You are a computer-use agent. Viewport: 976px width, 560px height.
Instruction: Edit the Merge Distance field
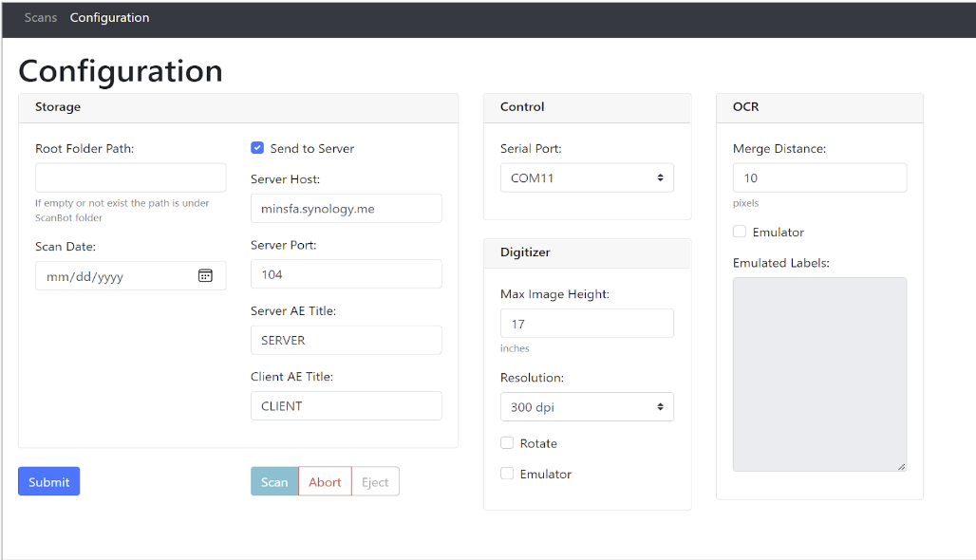[x=819, y=177]
